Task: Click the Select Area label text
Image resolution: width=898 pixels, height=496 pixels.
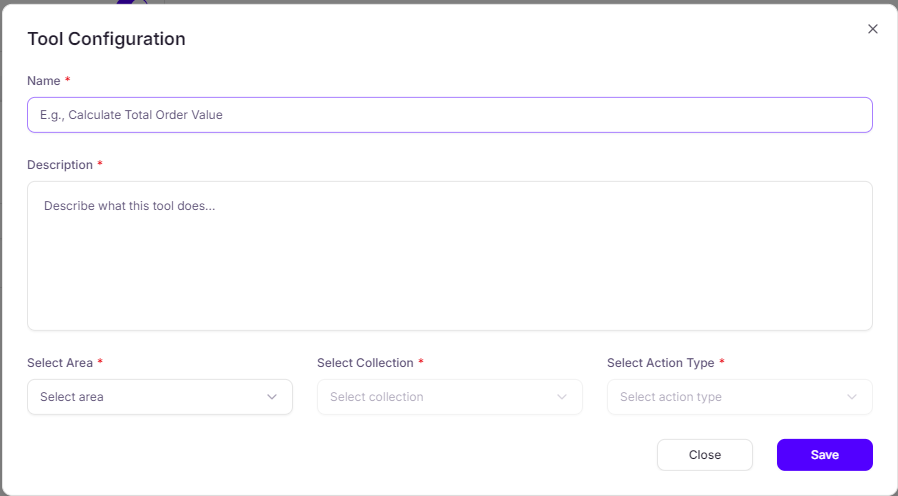Action: point(60,363)
